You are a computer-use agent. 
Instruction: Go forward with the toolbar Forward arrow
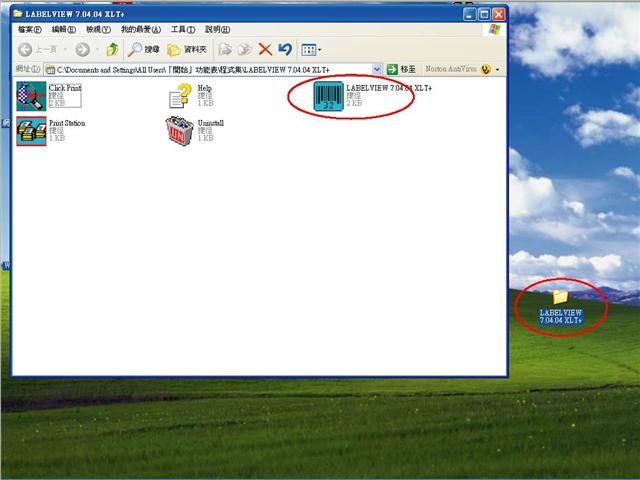[x=82, y=50]
